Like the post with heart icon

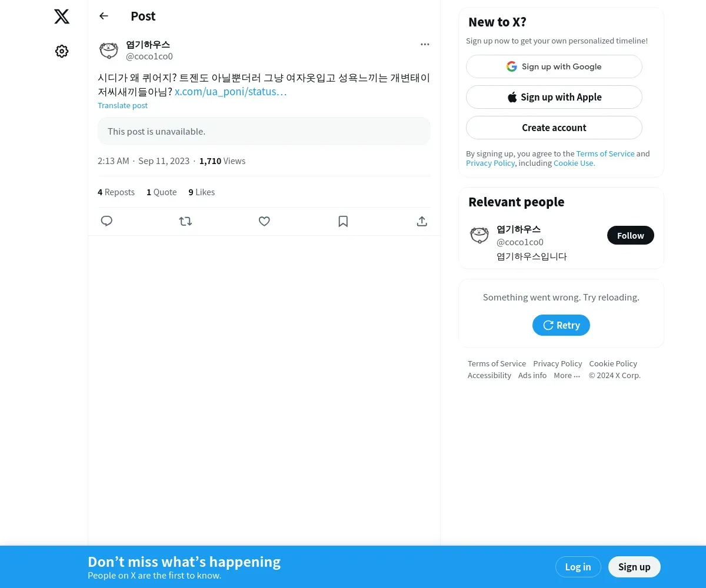pyautogui.click(x=264, y=221)
